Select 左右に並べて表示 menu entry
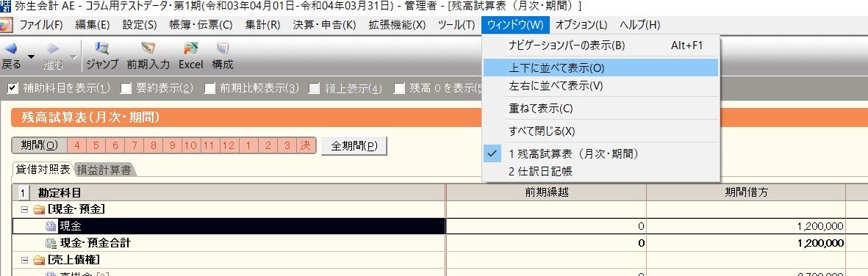868x276 pixels. [x=600, y=86]
